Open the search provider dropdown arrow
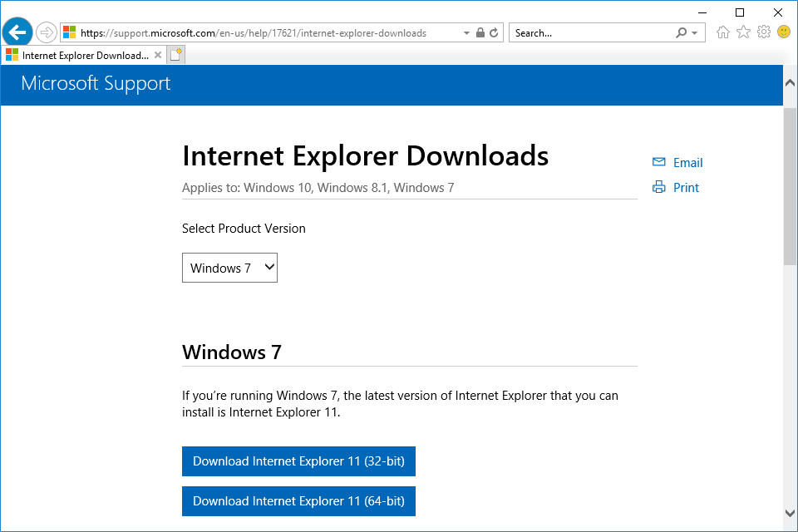This screenshot has height=532, width=798. tap(694, 33)
